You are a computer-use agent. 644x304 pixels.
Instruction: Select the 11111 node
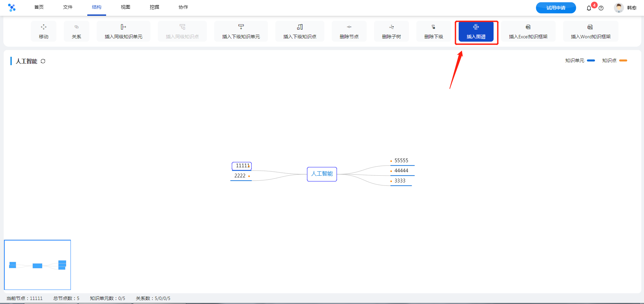(242, 166)
